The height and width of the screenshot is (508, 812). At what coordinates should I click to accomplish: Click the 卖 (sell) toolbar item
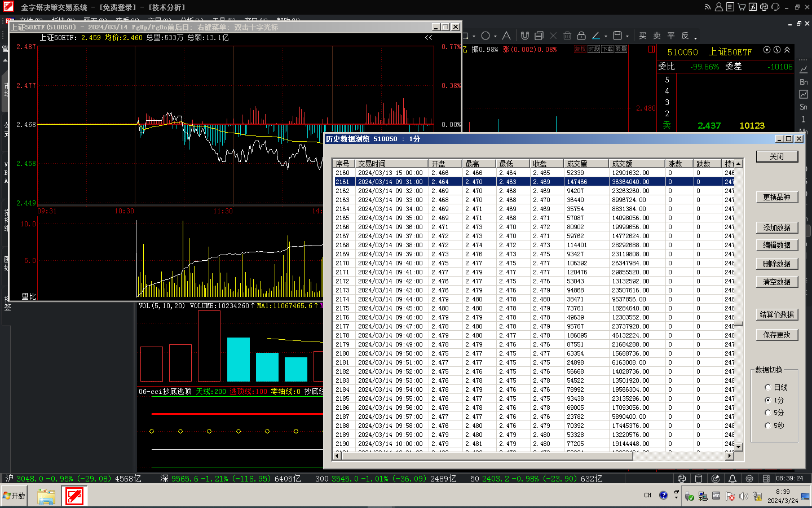point(657,36)
